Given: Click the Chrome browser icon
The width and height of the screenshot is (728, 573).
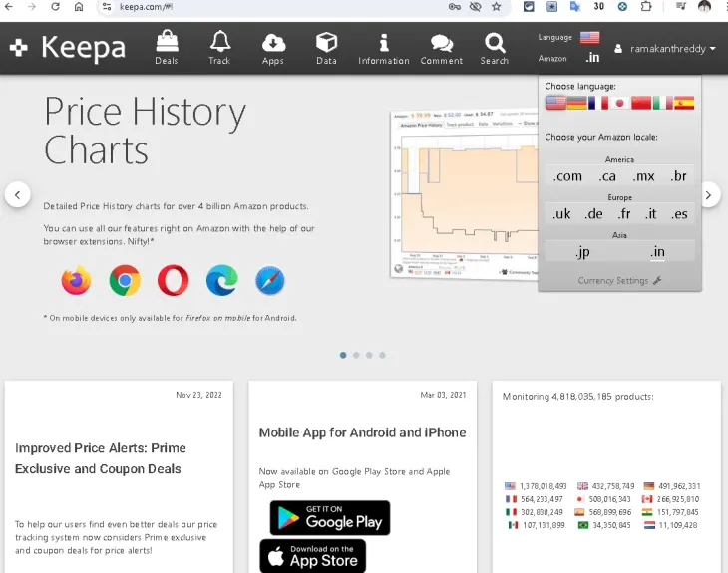Looking at the screenshot, I should tap(125, 280).
